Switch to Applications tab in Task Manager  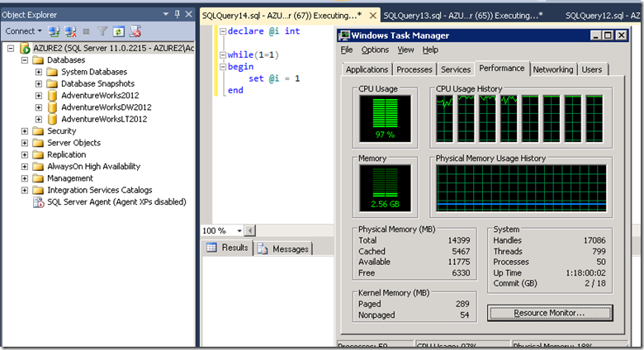[367, 69]
